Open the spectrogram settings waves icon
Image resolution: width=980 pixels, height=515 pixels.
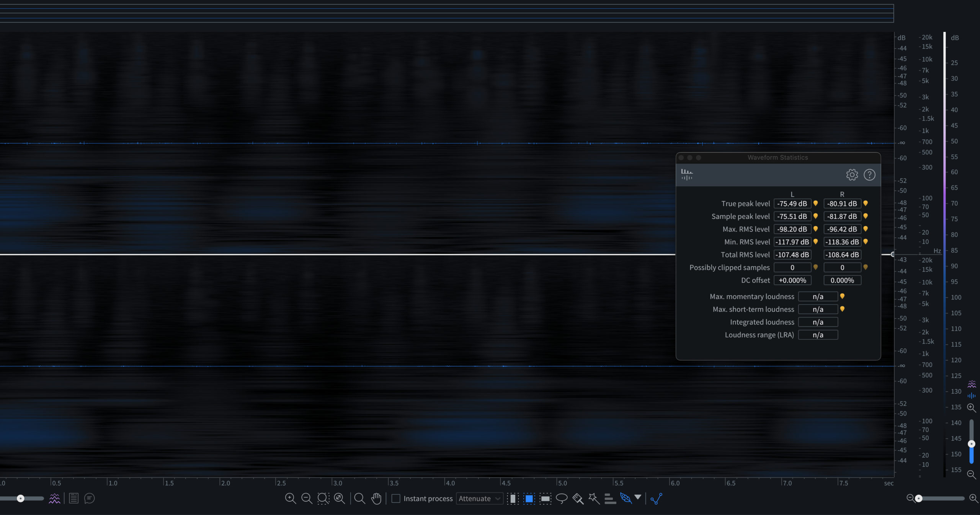point(54,498)
